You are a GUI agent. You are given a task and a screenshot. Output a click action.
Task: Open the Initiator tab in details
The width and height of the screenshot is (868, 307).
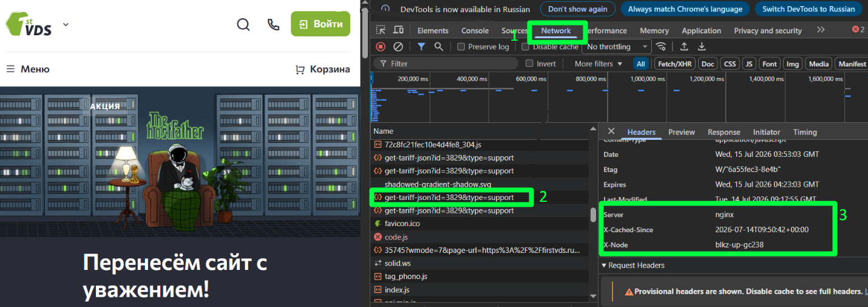(767, 132)
